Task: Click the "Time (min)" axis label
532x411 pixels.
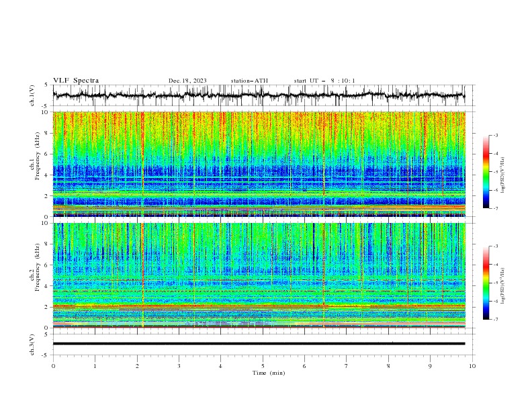Action: 269,373
